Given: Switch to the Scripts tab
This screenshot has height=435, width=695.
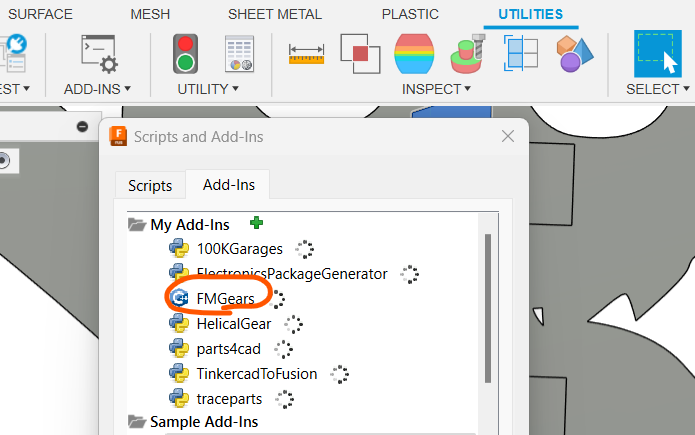Looking at the screenshot, I should 150,185.
